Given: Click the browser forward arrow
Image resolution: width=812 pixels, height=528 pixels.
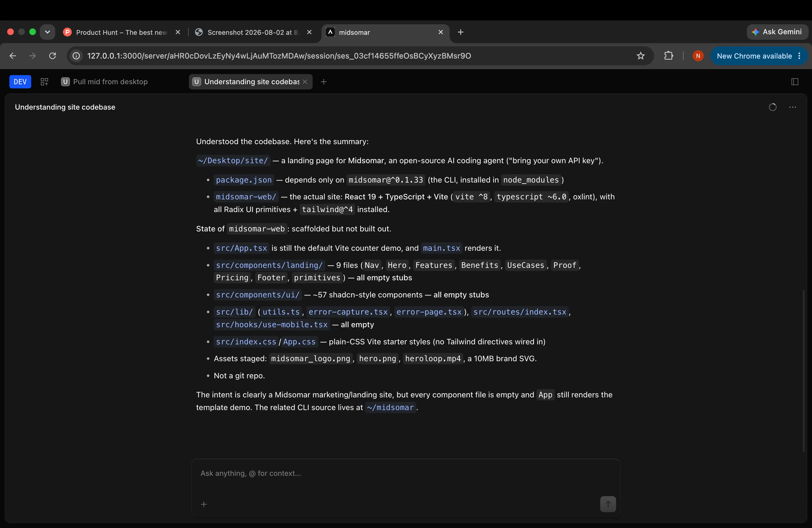Looking at the screenshot, I should [33, 56].
